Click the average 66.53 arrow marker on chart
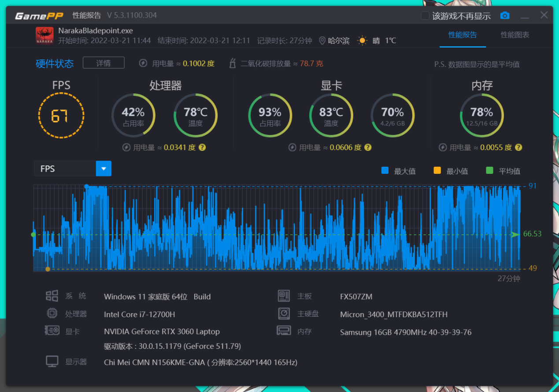 point(515,234)
